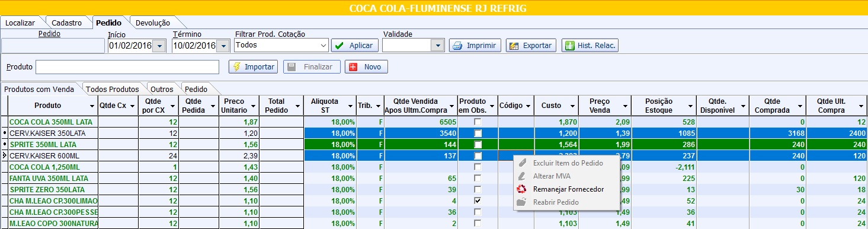Select the FANTA UVA 350ML LATA product cell
Viewport: 868px width, 229px height.
click(52, 178)
